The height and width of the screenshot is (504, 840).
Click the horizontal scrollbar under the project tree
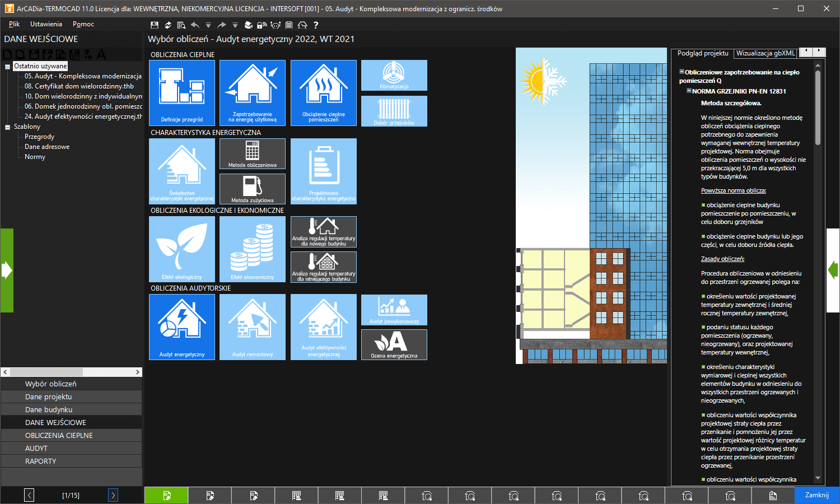(72, 372)
